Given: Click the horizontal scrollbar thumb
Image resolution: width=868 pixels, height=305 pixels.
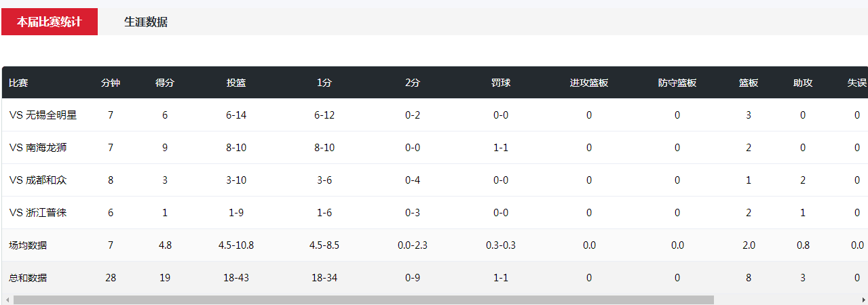Looking at the screenshot, I should point(363,300).
